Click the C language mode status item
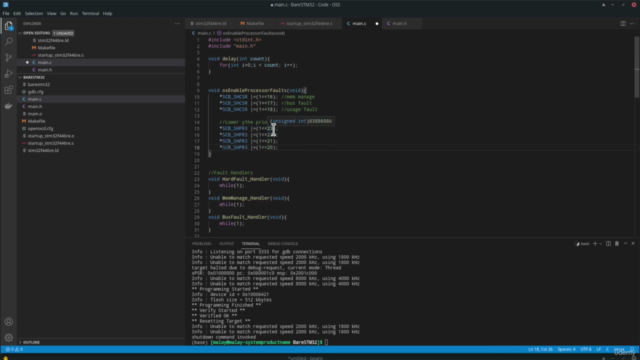The height and width of the screenshot is (360, 640). [x=607, y=349]
